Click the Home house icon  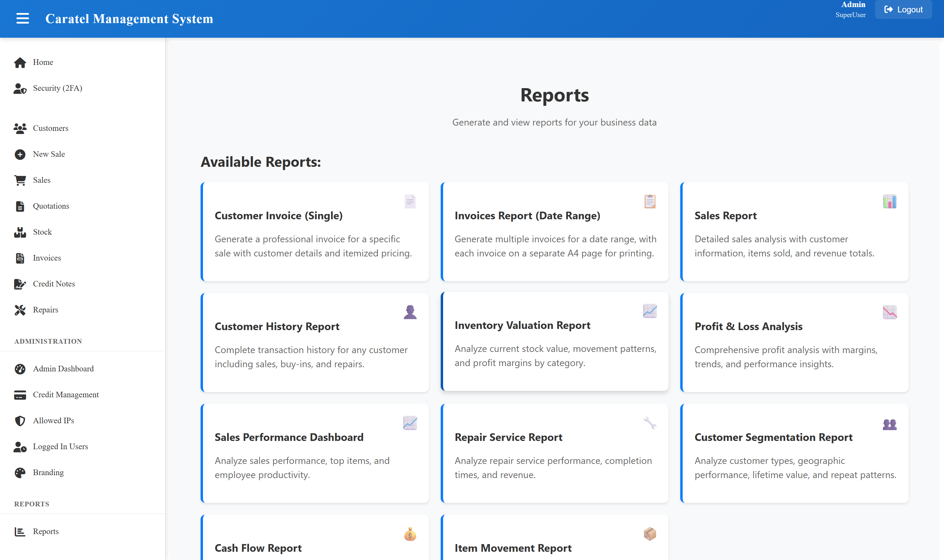20,62
